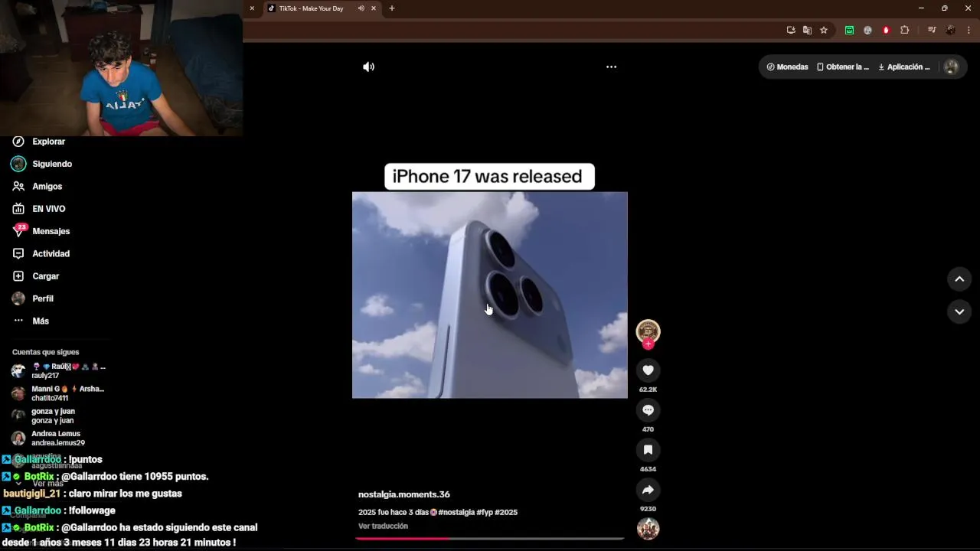Open the comments bubble showing 470
The width and height of the screenshot is (980, 551).
click(648, 410)
